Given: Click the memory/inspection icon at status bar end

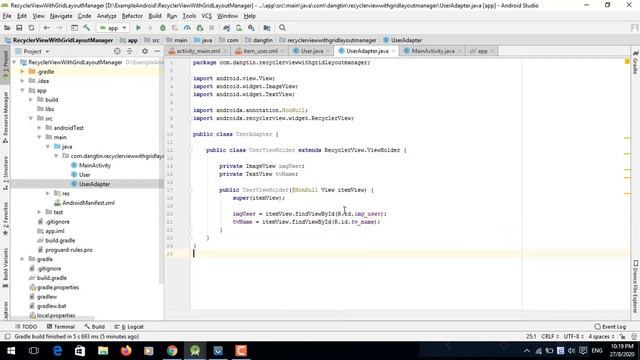Looking at the screenshot, I should coord(634,337).
